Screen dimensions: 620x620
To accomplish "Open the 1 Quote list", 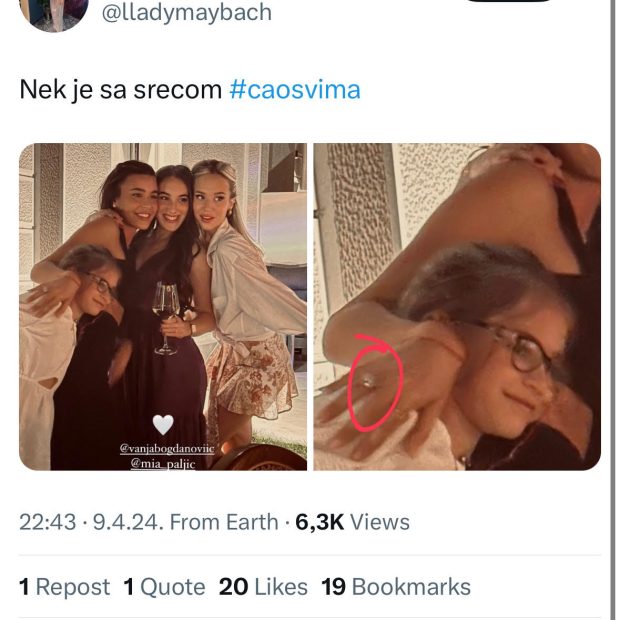I will 164,587.
